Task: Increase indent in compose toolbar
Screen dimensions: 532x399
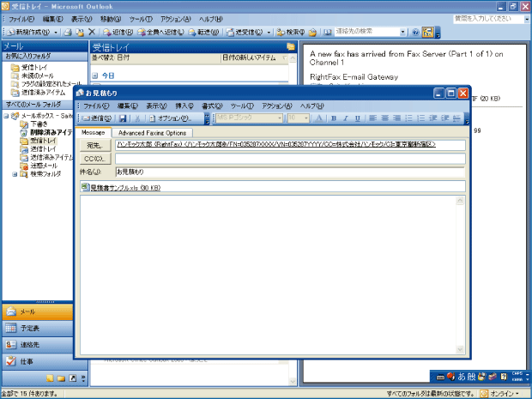Action: point(444,118)
